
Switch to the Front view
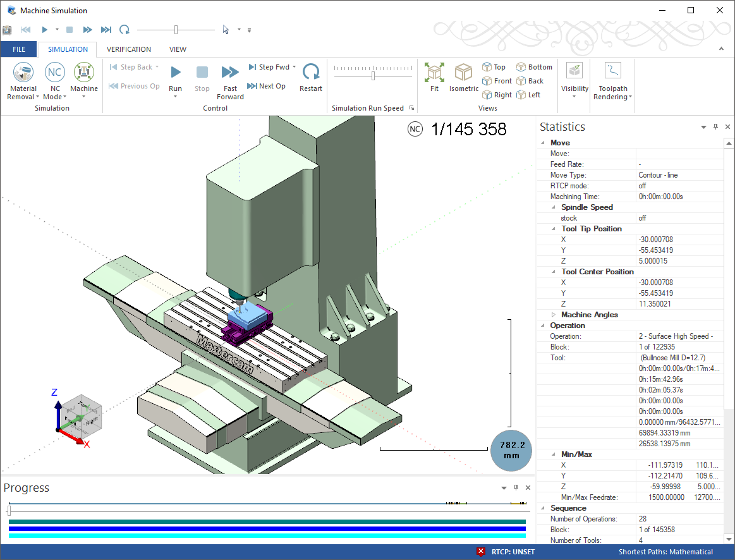coord(497,81)
